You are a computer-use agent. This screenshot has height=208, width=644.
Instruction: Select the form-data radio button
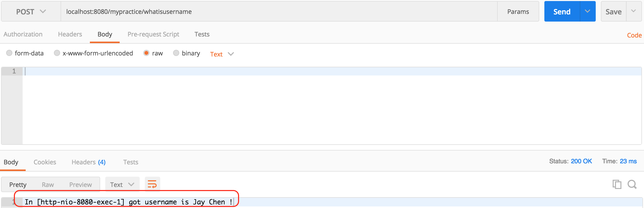pos(9,53)
